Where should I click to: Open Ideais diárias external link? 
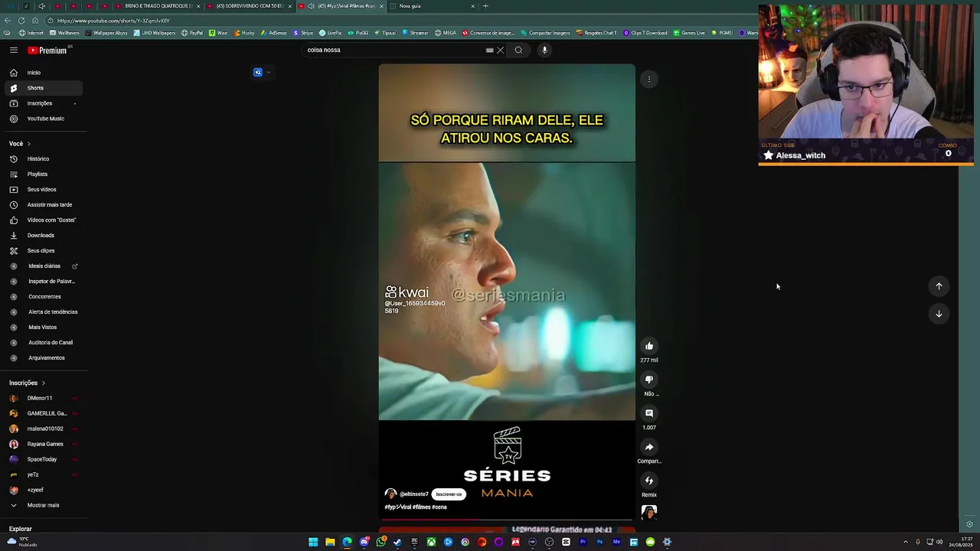click(44, 266)
